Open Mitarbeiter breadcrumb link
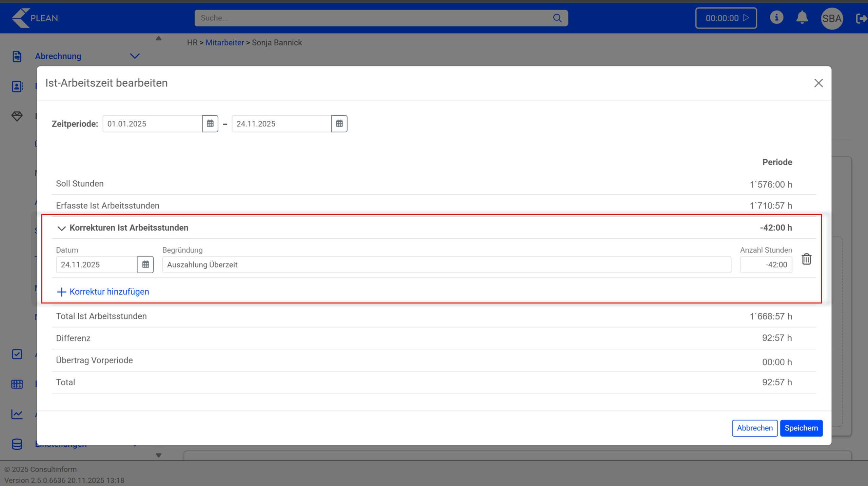 [x=224, y=43]
